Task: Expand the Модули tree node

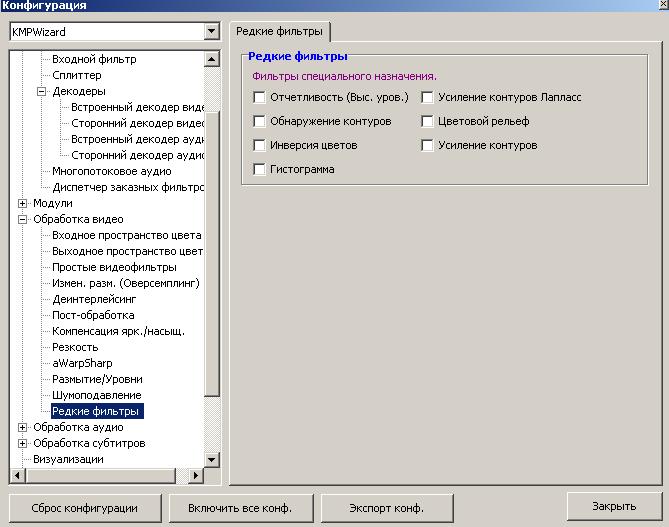Action: click(x=23, y=203)
